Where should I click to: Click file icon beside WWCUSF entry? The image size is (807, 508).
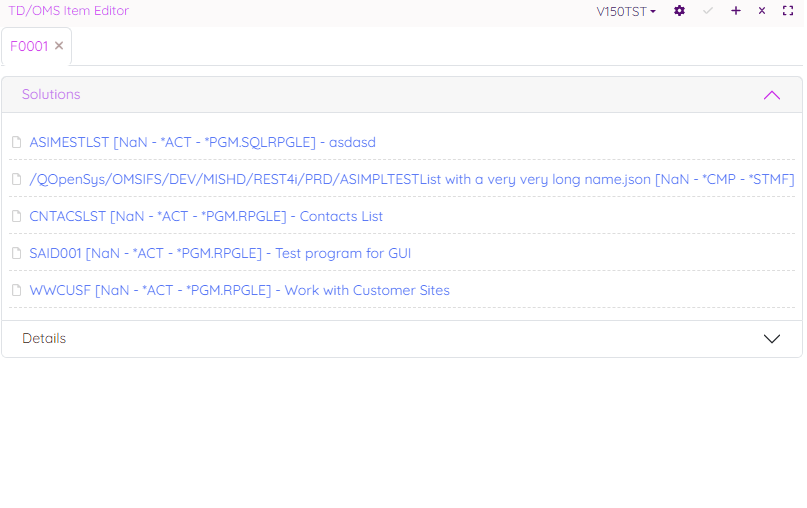[x=16, y=291]
